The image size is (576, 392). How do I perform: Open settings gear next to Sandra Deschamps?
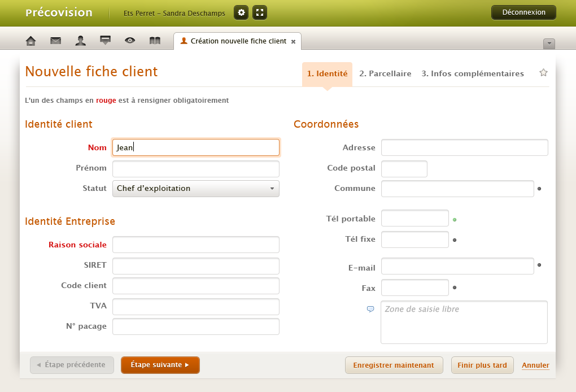click(241, 12)
